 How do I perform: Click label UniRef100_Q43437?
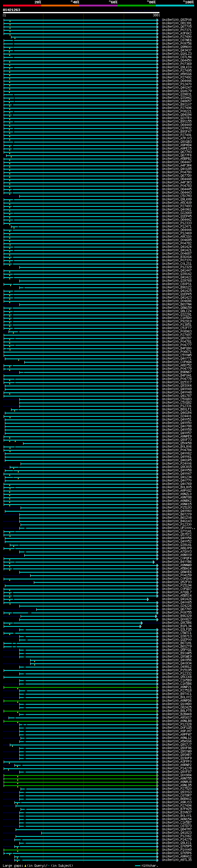(176, 50)
